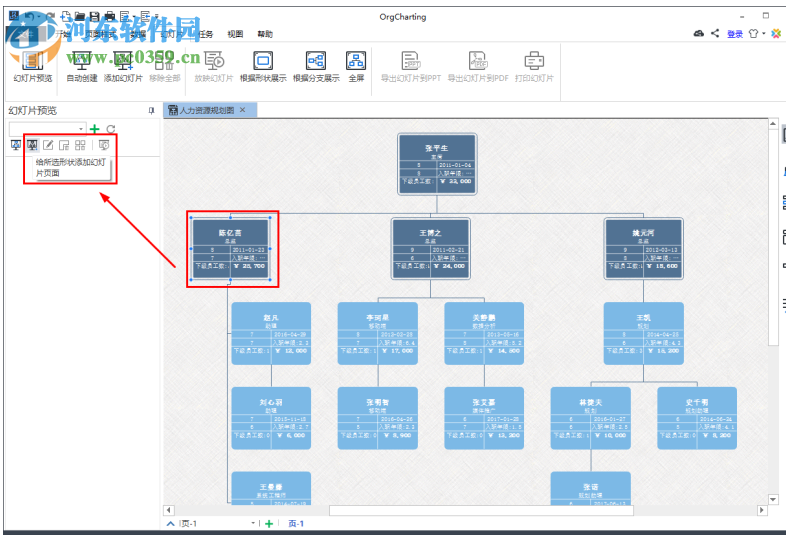The image size is (786, 535).
Task: Select the 陈亿言 org chart node
Action: click(231, 248)
